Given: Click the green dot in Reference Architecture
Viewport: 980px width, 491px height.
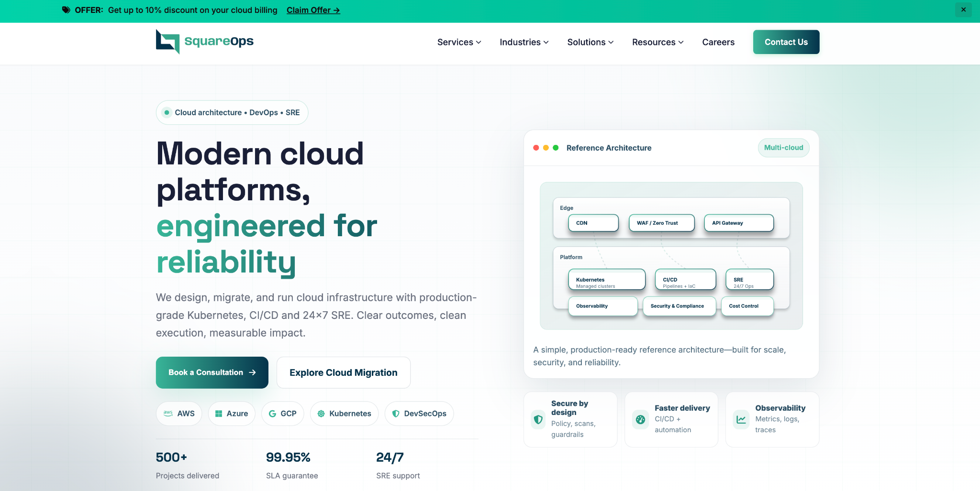Looking at the screenshot, I should coord(556,148).
